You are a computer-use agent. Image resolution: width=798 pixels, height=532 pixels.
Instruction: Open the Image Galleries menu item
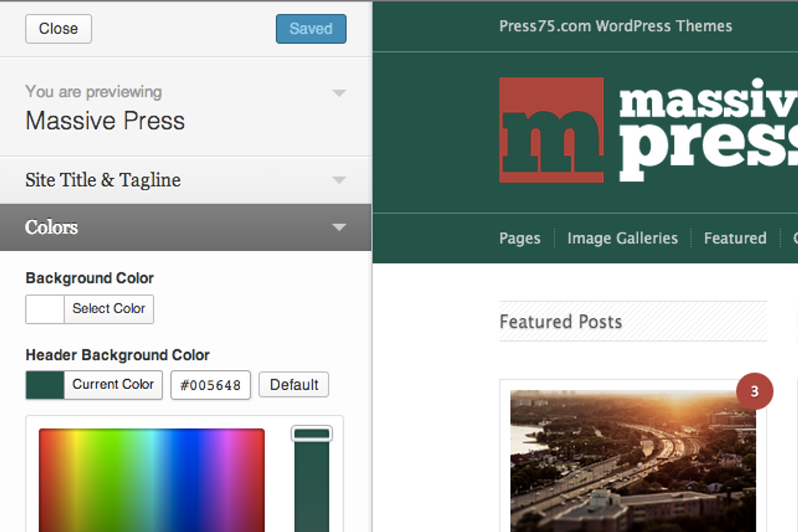pyautogui.click(x=622, y=238)
